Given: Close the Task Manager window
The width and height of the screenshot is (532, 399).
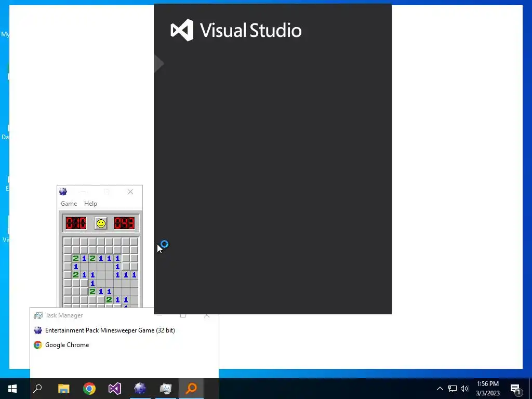Looking at the screenshot, I should [207, 315].
